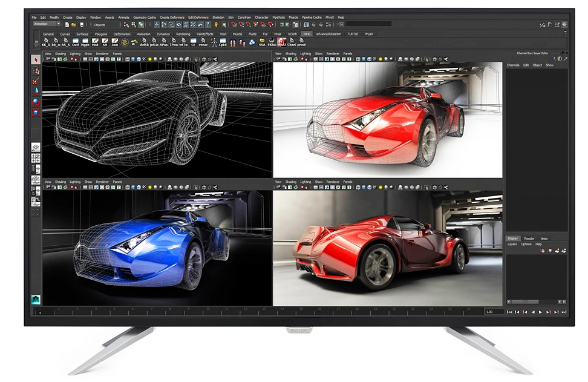Open Object menu in Channel Box
588x382 pixels.
[537, 65]
